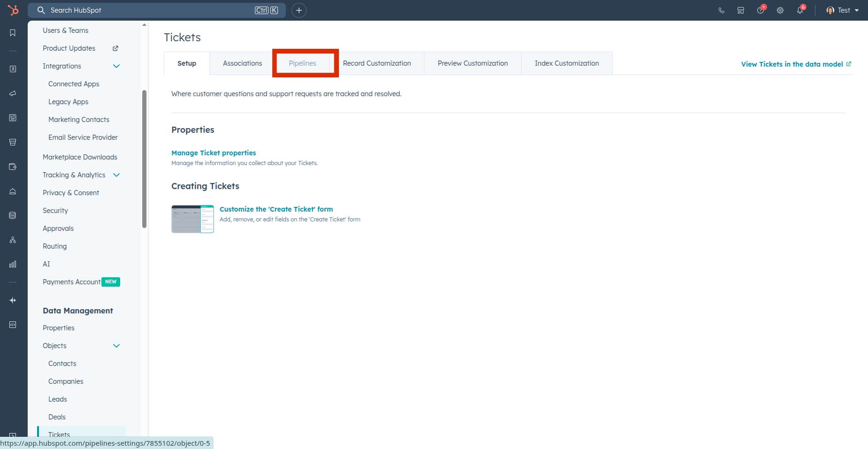This screenshot has height=449, width=868.
Task: Open the workflows automation icon in the sidebar
Action: click(x=13, y=240)
